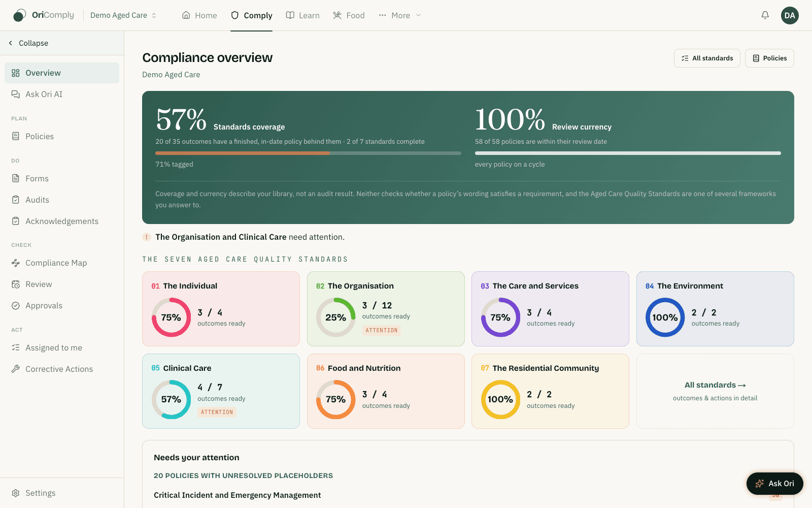812x508 pixels.
Task: Click the Overview grid icon in sidebar
Action: coord(16,73)
